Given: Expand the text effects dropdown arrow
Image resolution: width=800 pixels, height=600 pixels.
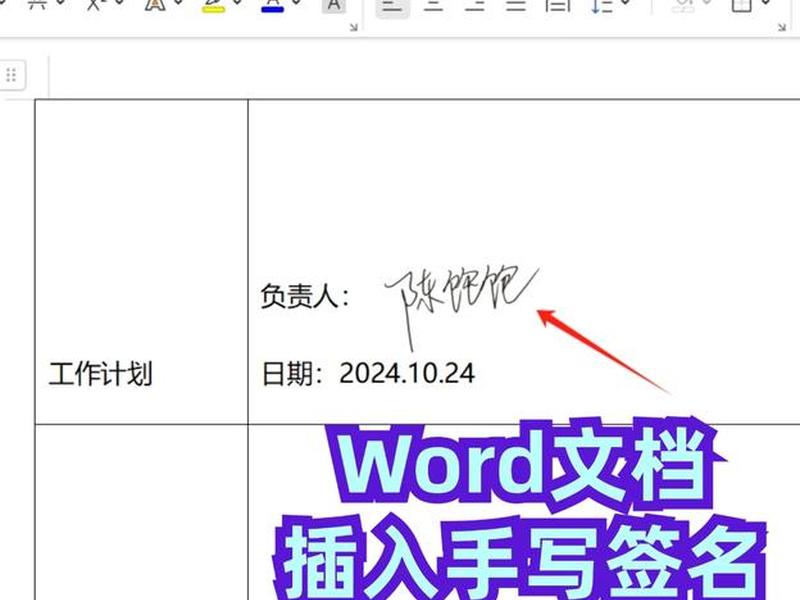Looking at the screenshot, I should [x=177, y=4].
